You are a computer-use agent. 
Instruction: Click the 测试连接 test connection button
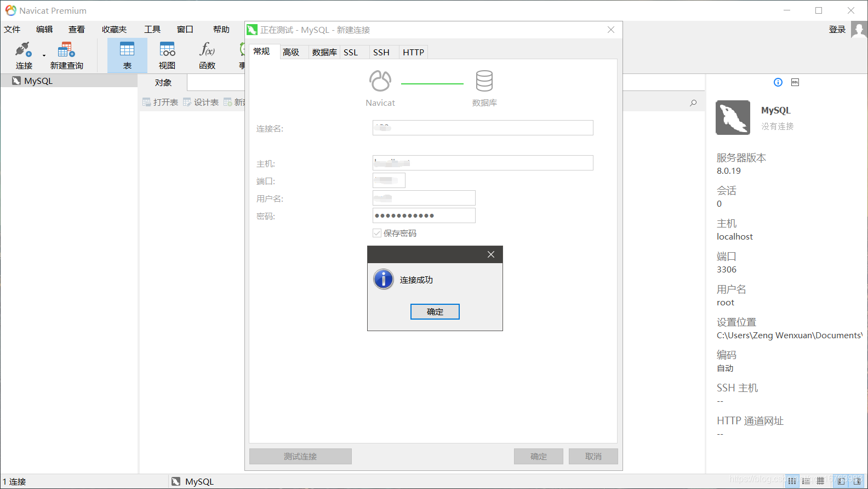point(300,456)
